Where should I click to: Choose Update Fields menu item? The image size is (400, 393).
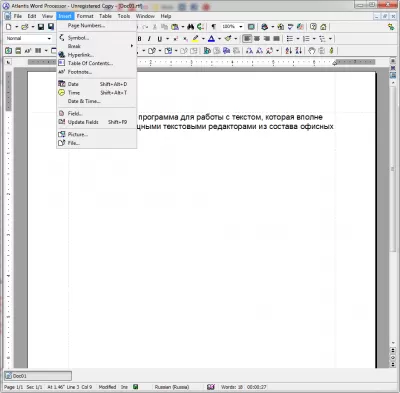coord(97,122)
